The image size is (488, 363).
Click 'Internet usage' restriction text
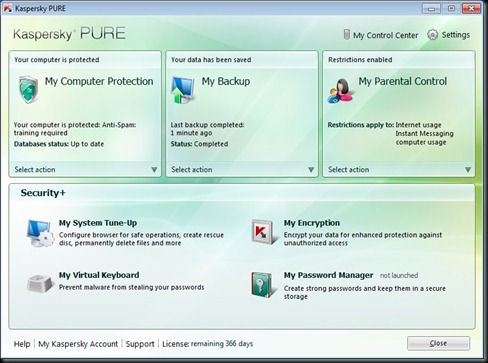tap(418, 125)
